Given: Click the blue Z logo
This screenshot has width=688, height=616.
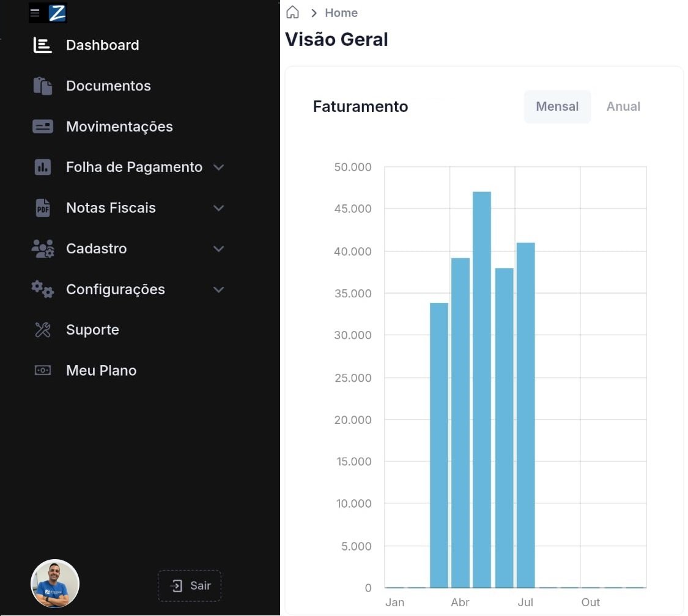Looking at the screenshot, I should point(57,13).
